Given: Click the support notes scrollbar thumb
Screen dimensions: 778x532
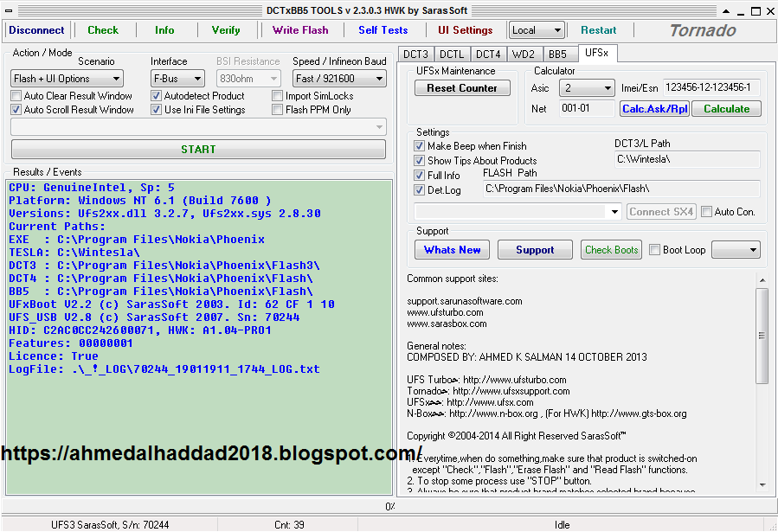Looking at the screenshot, I should tap(762, 336).
